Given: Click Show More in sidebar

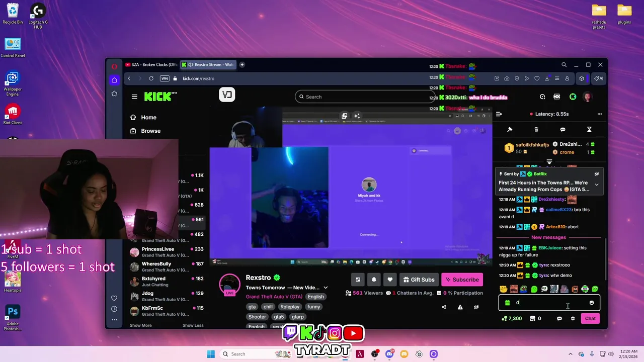Looking at the screenshot, I should click(x=140, y=325).
